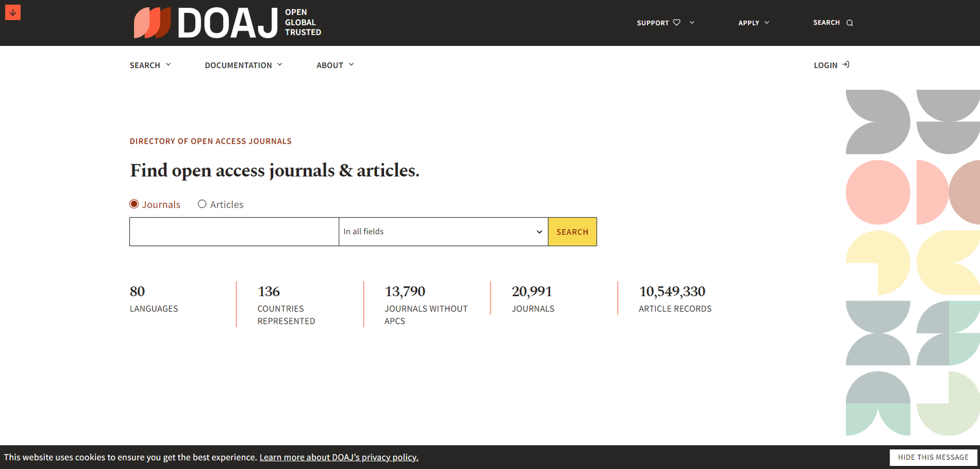Open the Search navigation menu
Screen dimensions: 980x469
(x=150, y=65)
